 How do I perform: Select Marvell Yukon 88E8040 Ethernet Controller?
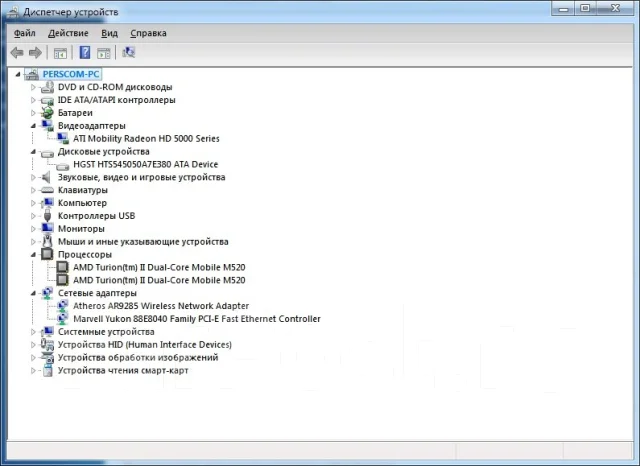point(197,319)
